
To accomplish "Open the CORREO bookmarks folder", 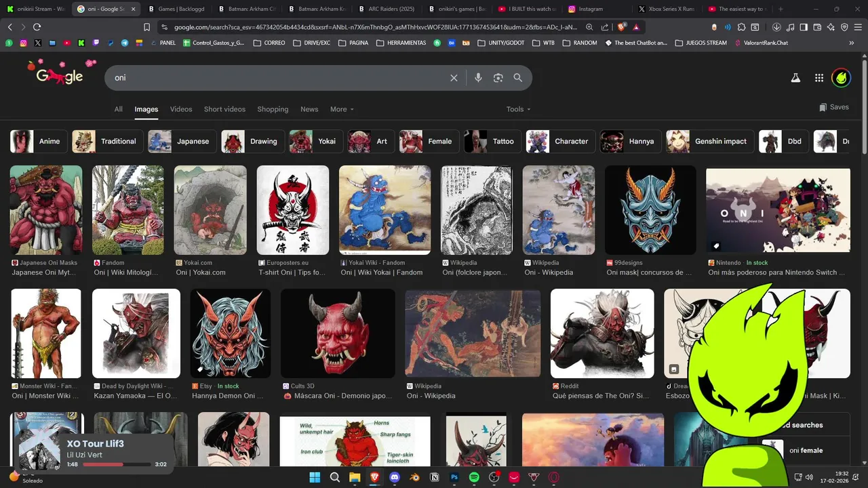I will point(269,43).
